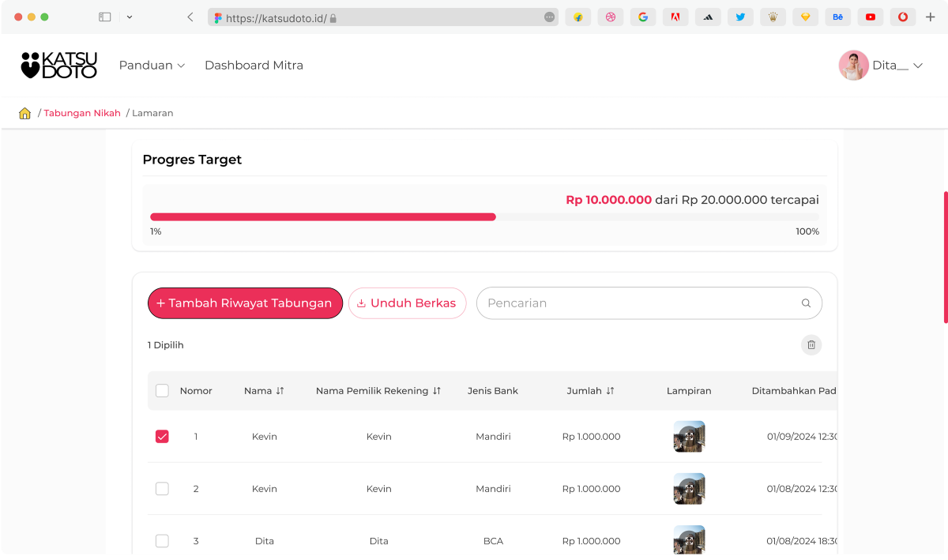The height and width of the screenshot is (560, 948).
Task: Click the trash delete icon
Action: tap(811, 345)
